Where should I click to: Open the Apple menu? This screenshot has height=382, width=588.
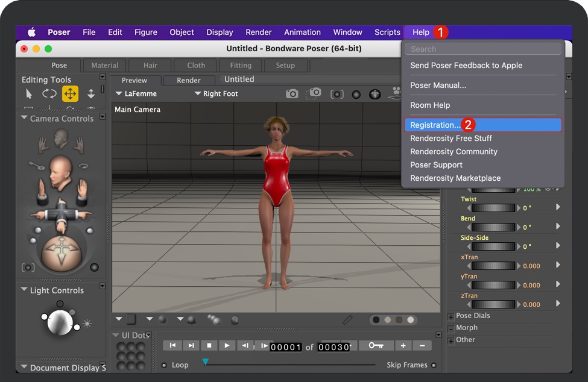(31, 32)
